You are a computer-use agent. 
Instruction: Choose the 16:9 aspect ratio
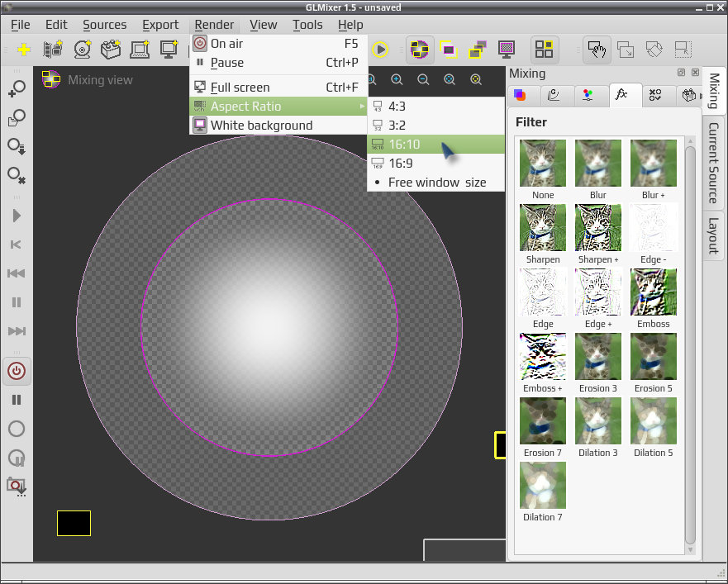coord(435,164)
